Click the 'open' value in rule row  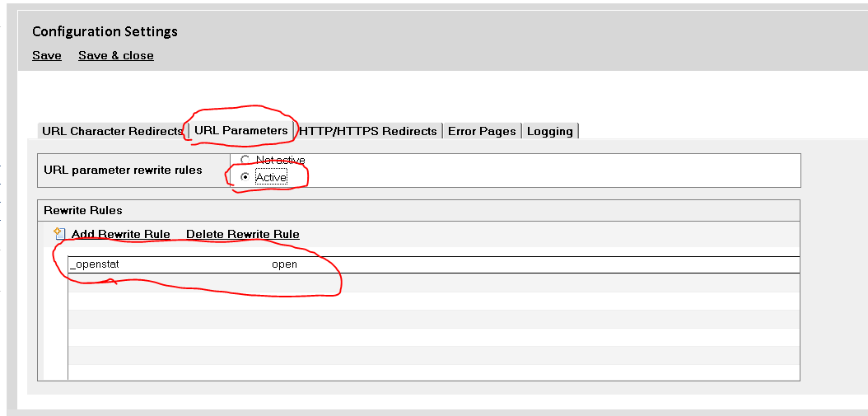point(284,264)
